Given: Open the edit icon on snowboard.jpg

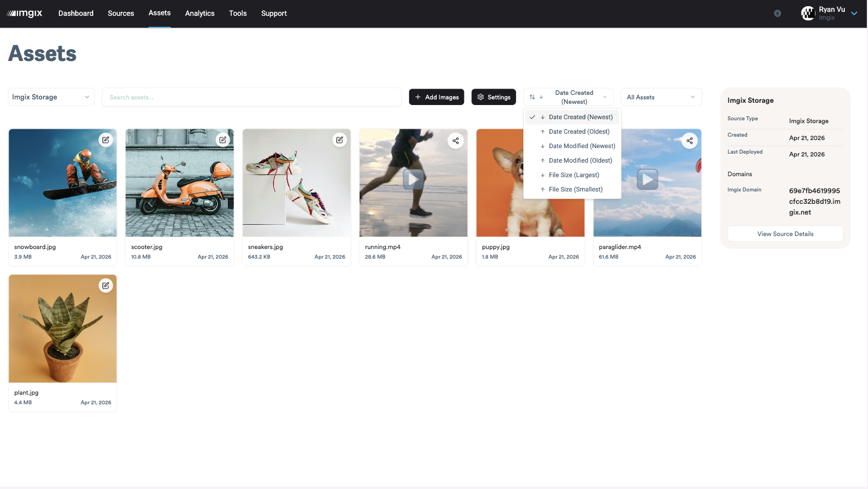Looking at the screenshot, I should pyautogui.click(x=106, y=139).
